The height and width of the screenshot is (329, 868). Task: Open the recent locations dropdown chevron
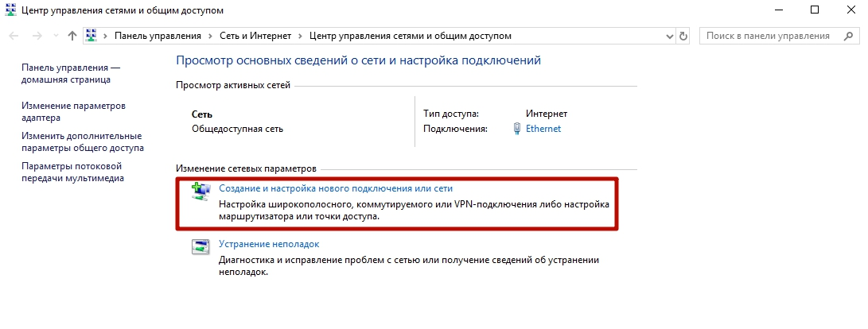(x=54, y=36)
